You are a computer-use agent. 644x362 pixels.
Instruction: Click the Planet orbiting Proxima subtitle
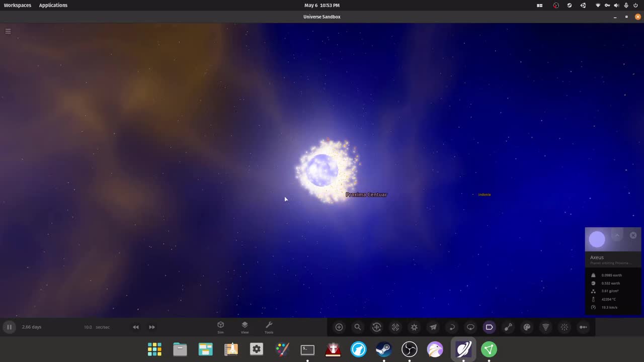tap(610, 263)
